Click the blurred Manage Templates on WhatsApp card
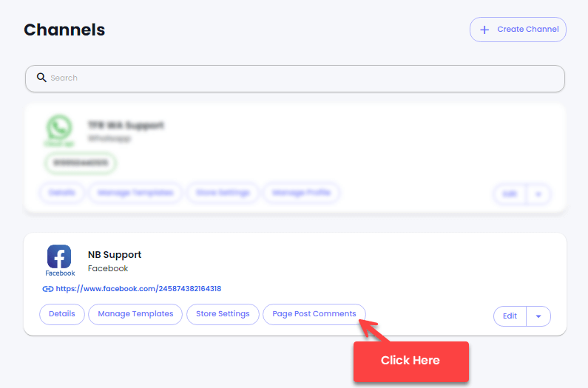Viewport: 588px width, 388px height. (x=135, y=193)
